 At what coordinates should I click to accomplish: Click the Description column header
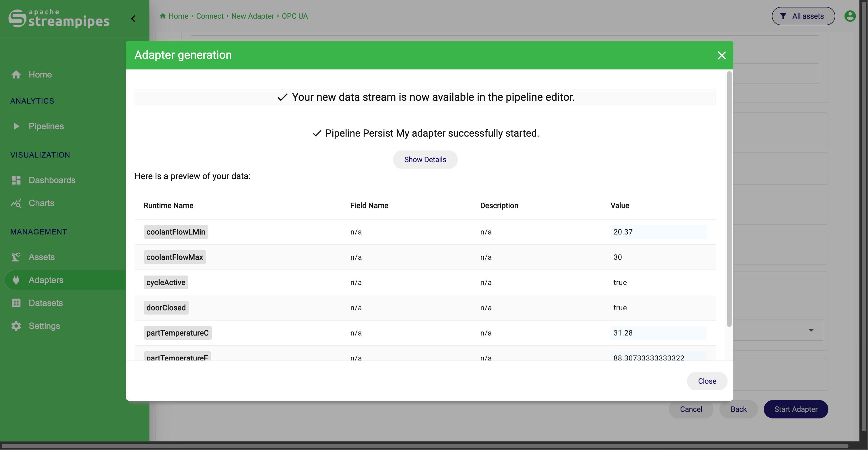point(499,205)
